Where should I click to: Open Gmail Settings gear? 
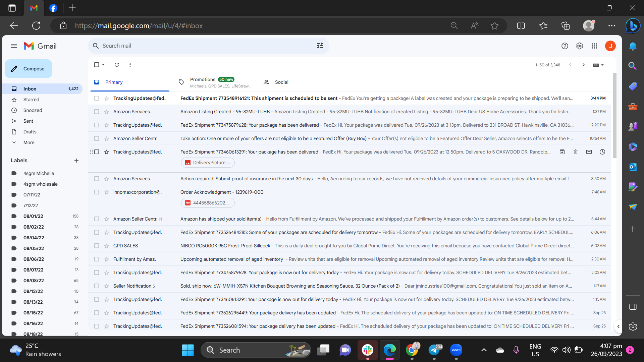[x=580, y=46]
